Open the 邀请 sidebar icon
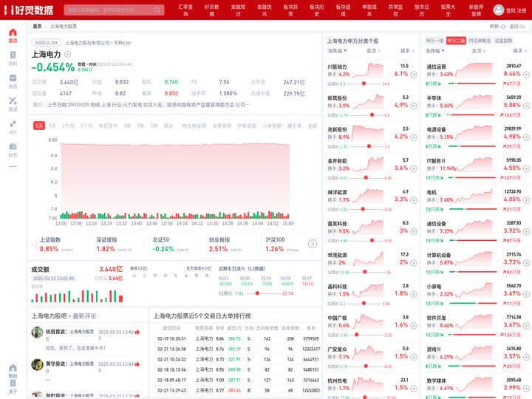The height and width of the screenshot is (399, 532). point(13,100)
